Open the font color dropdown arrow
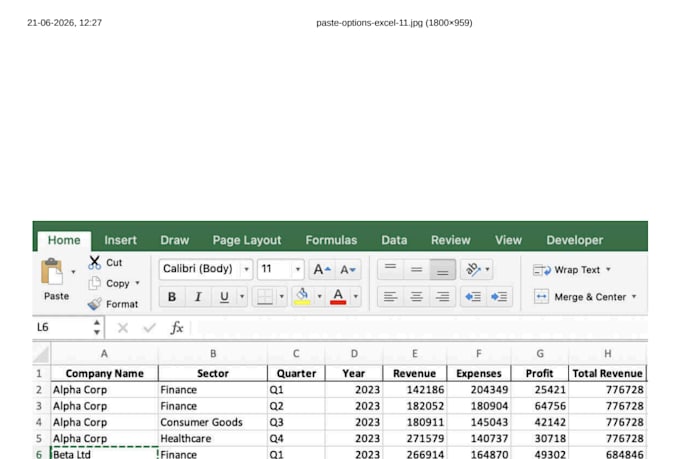 [356, 297]
